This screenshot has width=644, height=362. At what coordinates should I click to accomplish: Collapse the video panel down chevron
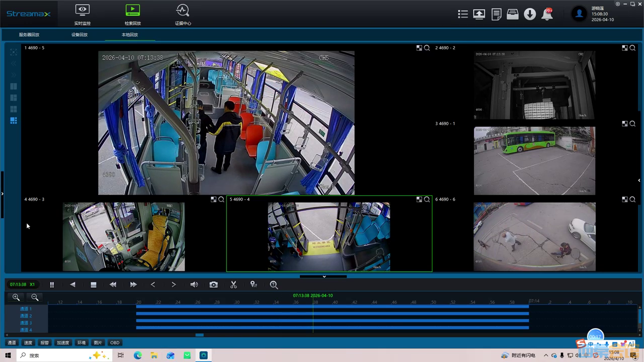[x=324, y=277]
